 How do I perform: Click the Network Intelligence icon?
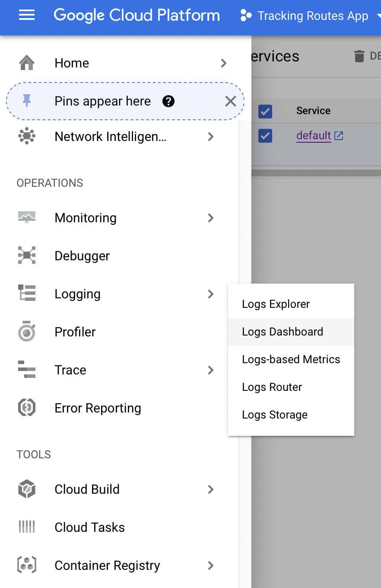click(27, 137)
